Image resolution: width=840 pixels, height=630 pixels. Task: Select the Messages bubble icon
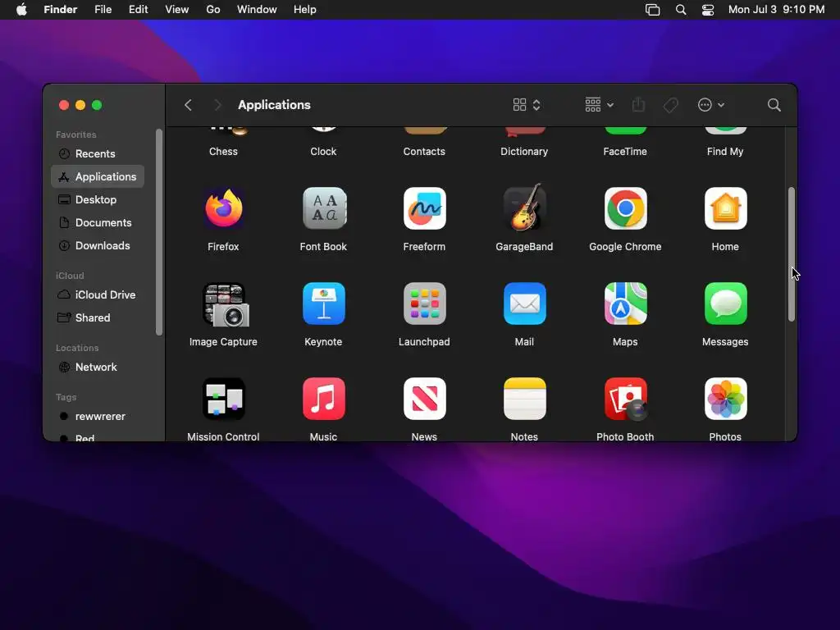(725, 304)
